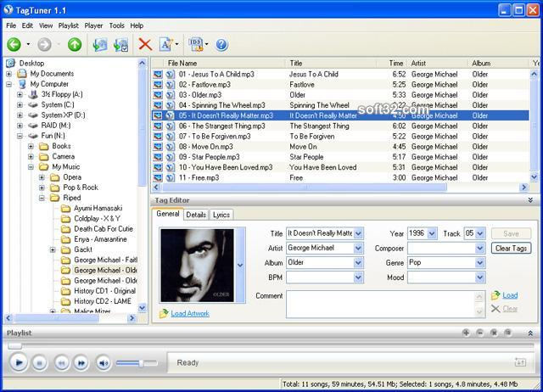
Task: Open the Year dropdown showing 1996
Action: tap(432, 233)
